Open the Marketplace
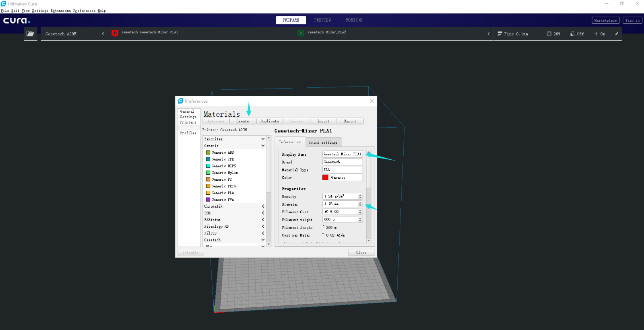The width and height of the screenshot is (644, 330). [x=605, y=20]
